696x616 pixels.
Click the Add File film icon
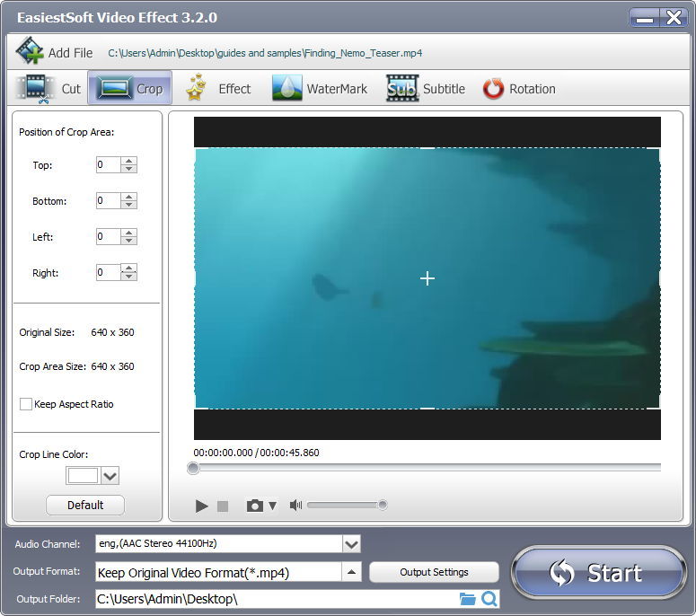pyautogui.click(x=30, y=50)
